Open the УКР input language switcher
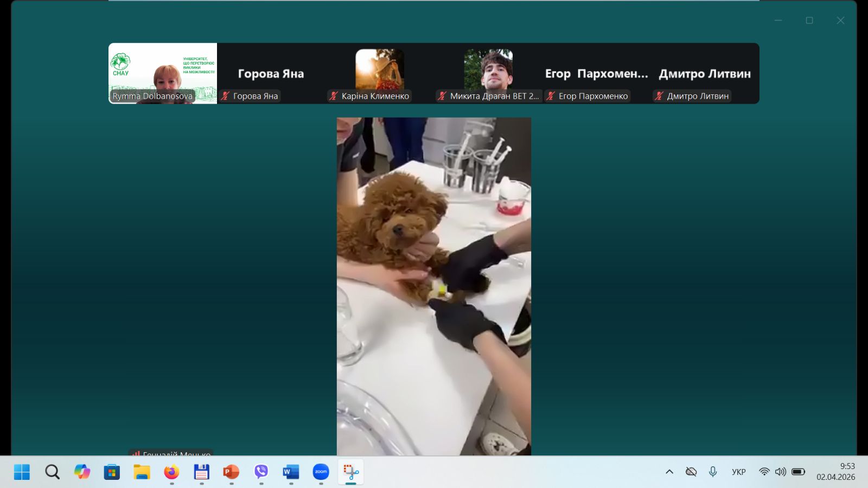Screen dimensions: 868x488 coord(738,472)
